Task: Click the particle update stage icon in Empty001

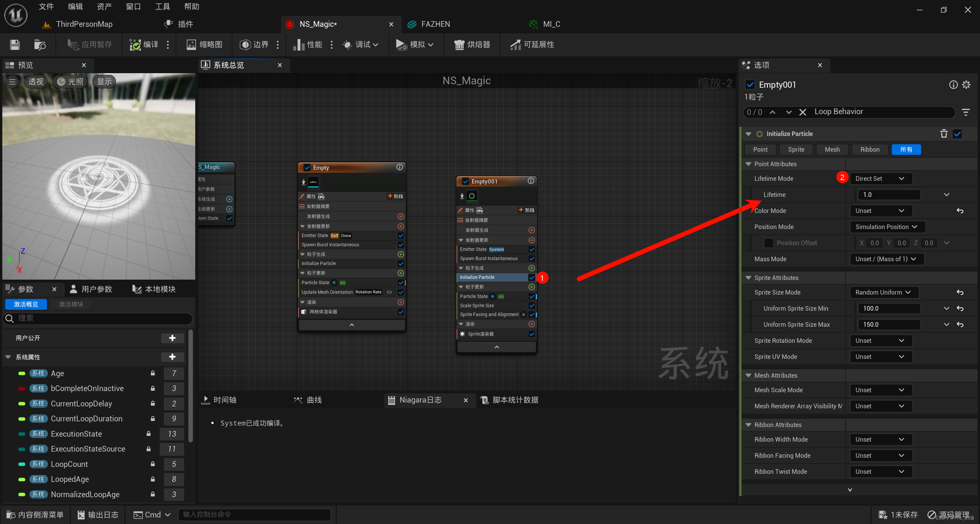Action: click(x=532, y=287)
